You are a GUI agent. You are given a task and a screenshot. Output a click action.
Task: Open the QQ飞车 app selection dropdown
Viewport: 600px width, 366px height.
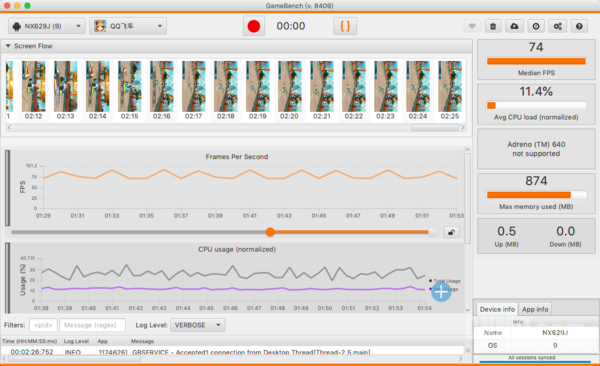click(x=128, y=26)
